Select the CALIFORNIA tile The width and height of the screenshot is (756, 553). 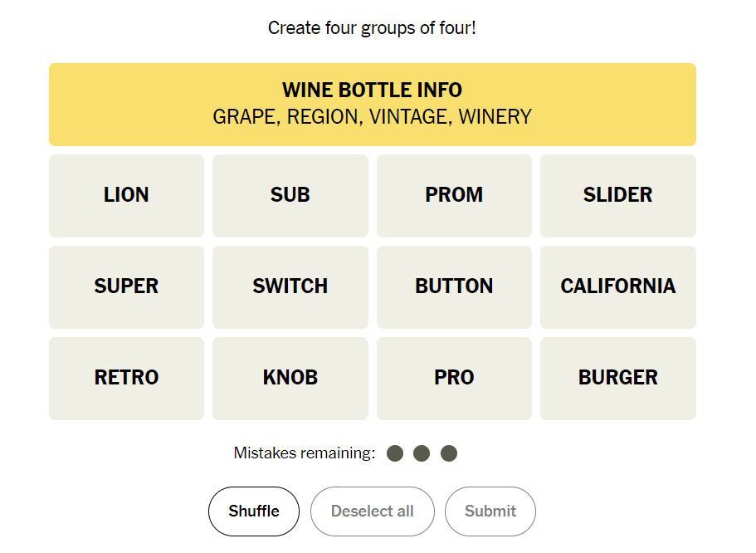617,286
